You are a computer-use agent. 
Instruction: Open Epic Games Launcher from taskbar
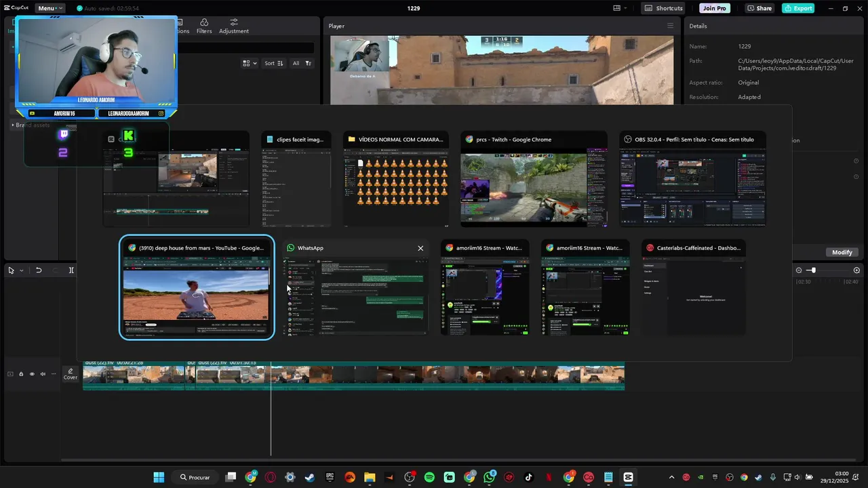click(x=330, y=477)
